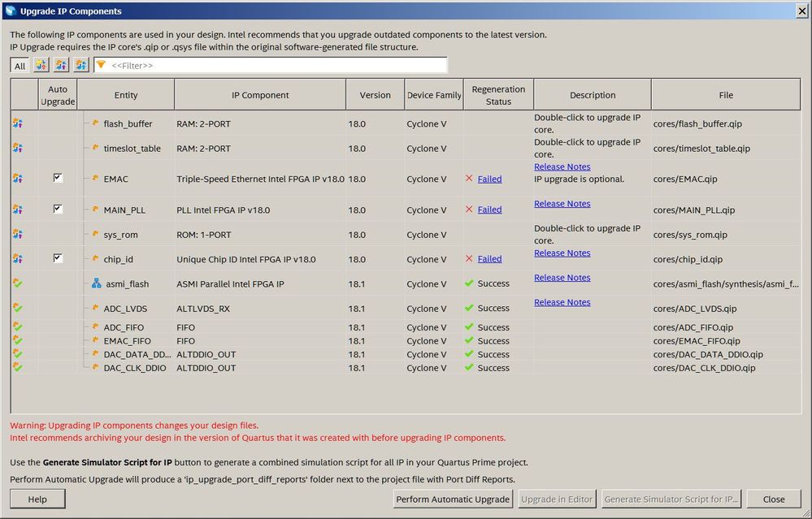
Task: Click the middle of three toolbar filter icons
Action: coord(61,65)
